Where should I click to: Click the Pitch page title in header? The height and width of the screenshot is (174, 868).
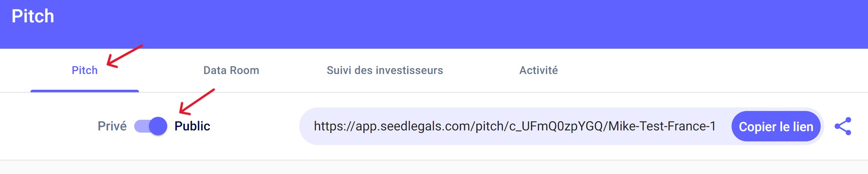pyautogui.click(x=33, y=16)
